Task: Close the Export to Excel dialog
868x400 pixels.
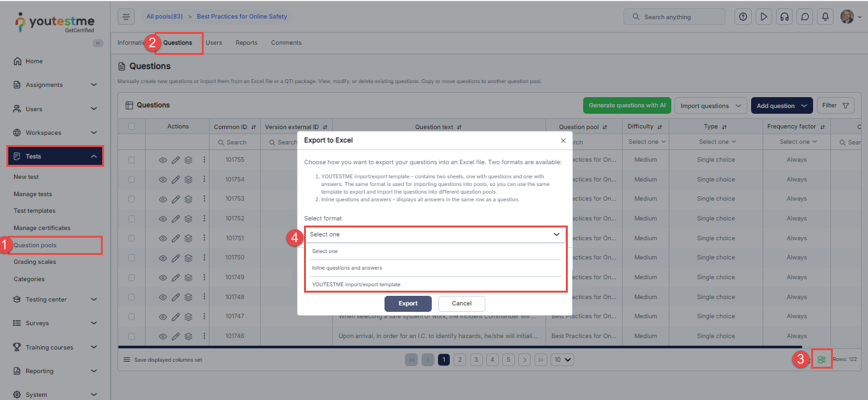Action: pos(563,140)
